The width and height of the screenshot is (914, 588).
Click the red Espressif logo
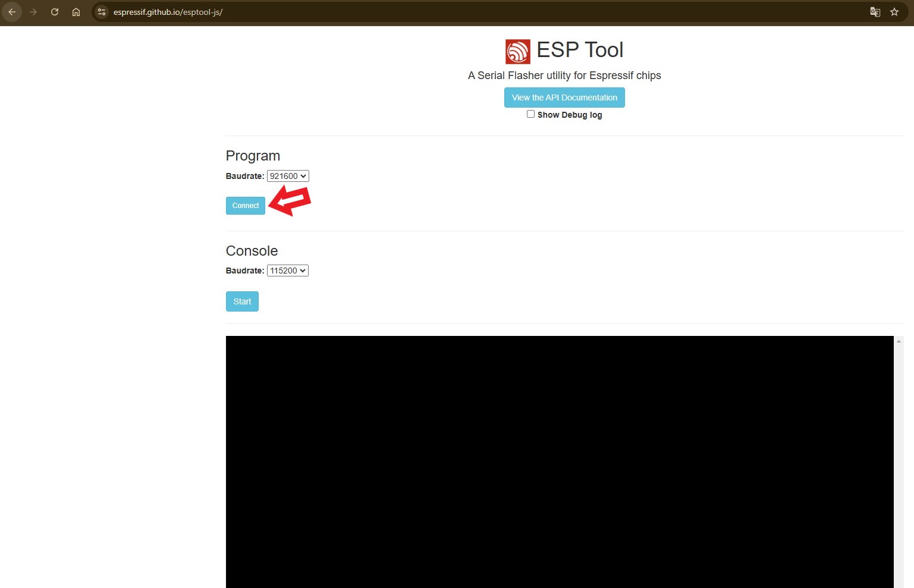(517, 52)
